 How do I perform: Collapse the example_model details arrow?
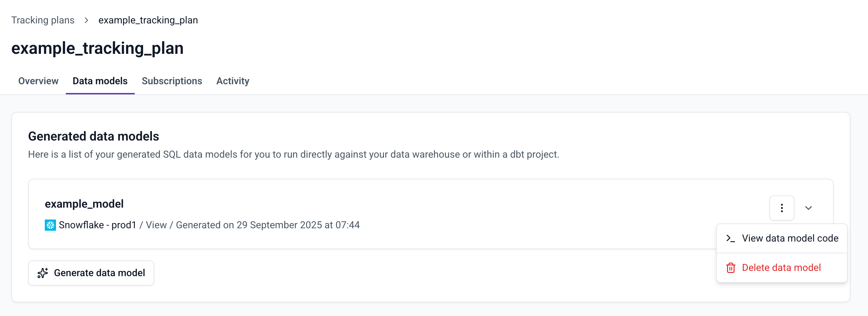click(x=808, y=208)
